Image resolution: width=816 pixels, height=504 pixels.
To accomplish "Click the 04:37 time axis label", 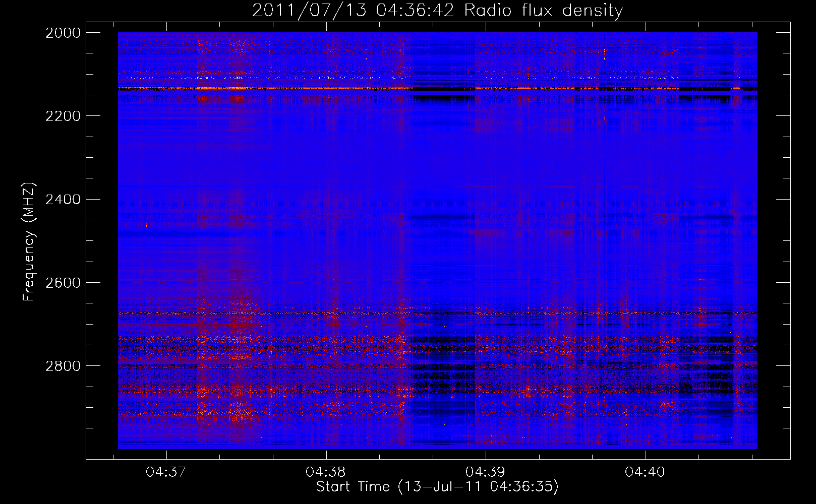I will 166,472.
